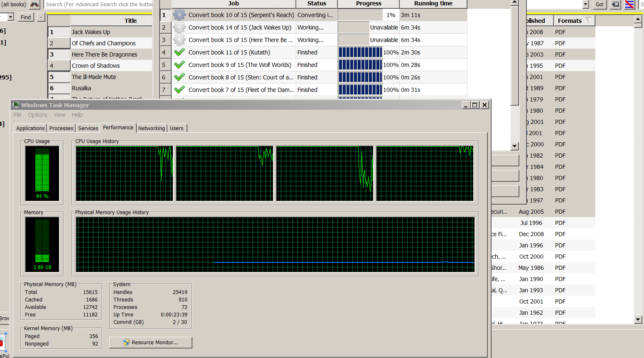This screenshot has height=358, width=644.
Task: Click the Memory gauge showing 2.80 GB
Action: 42,244
